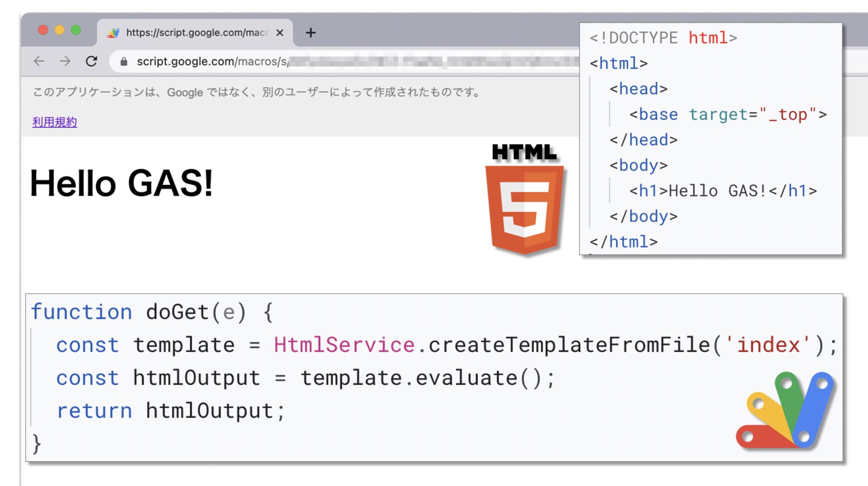Click the back navigation arrow
This screenshot has width=868, height=486.
(x=39, y=61)
